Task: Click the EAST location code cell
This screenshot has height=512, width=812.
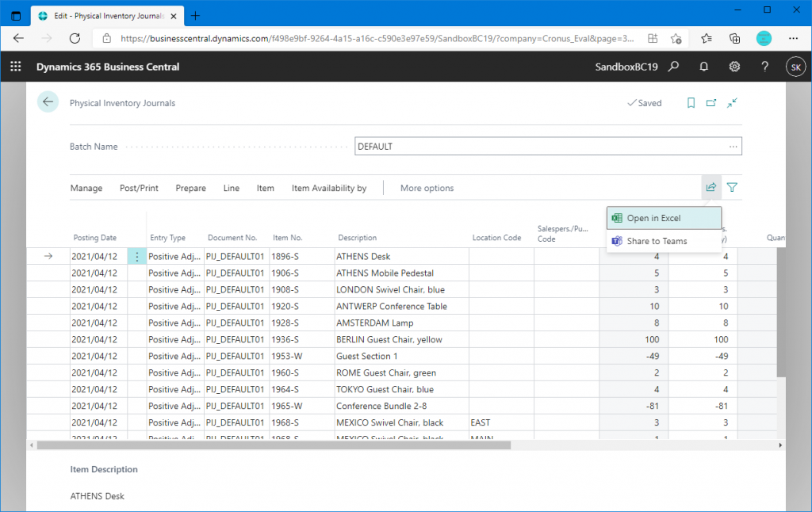Action: (x=501, y=422)
